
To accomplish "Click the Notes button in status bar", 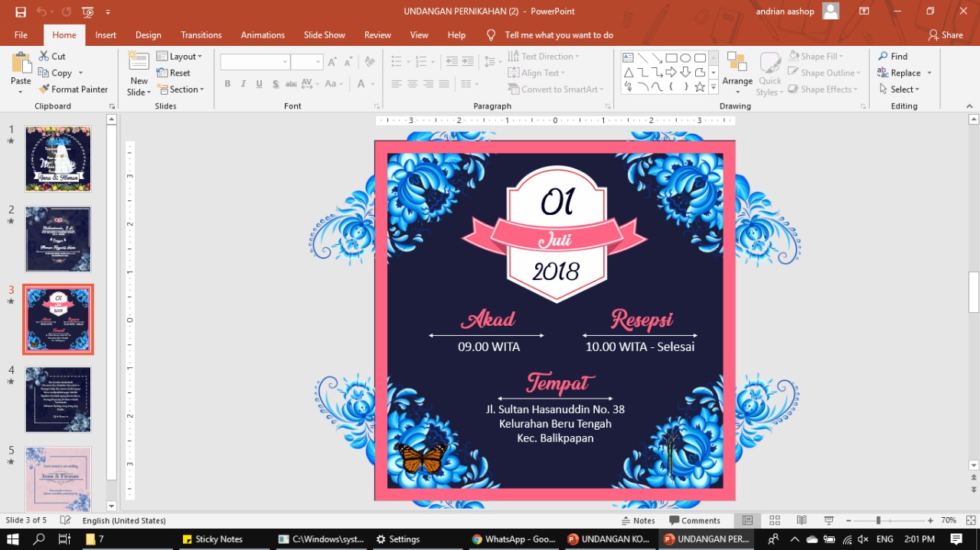I will coord(638,520).
